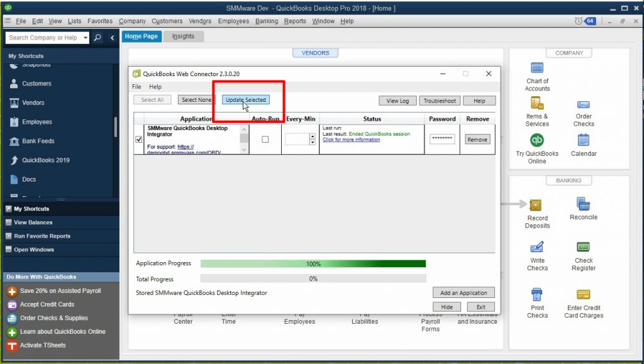Click the Every-Min input field
644x364 pixels.
[x=299, y=140]
